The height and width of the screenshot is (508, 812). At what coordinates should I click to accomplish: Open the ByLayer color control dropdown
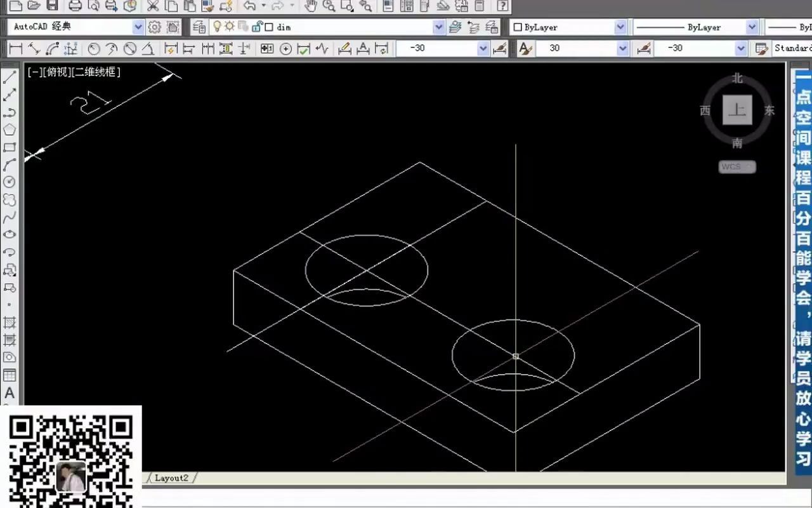coord(620,27)
